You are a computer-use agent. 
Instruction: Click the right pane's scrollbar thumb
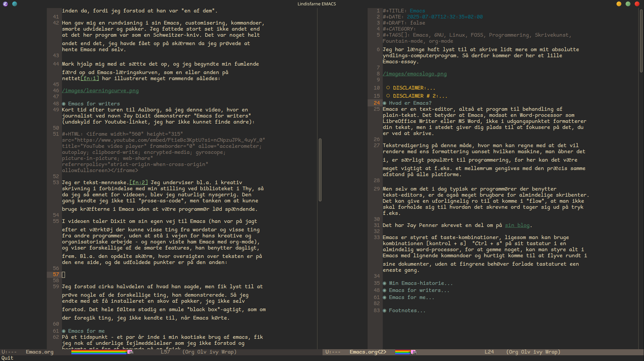tap(641, 41)
